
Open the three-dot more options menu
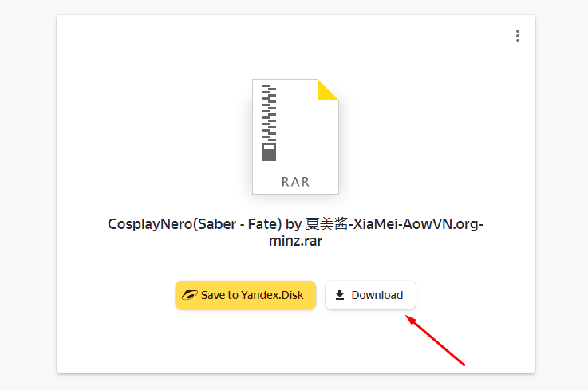tap(518, 36)
